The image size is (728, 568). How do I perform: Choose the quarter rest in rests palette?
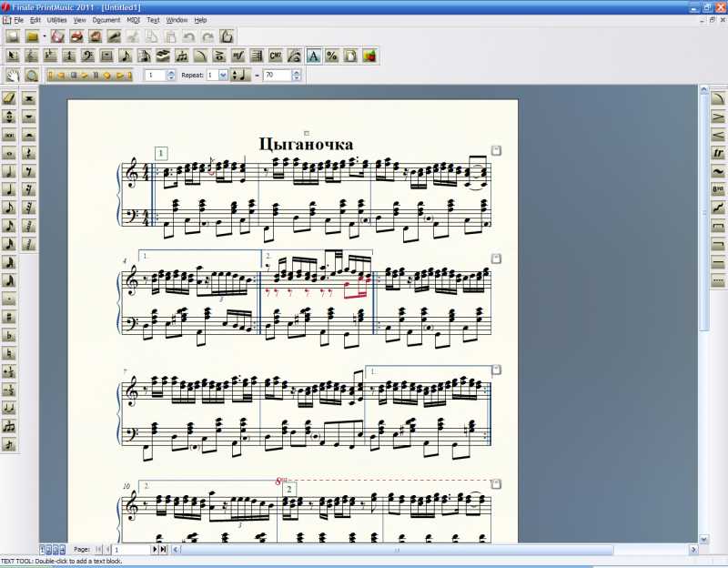click(x=29, y=153)
